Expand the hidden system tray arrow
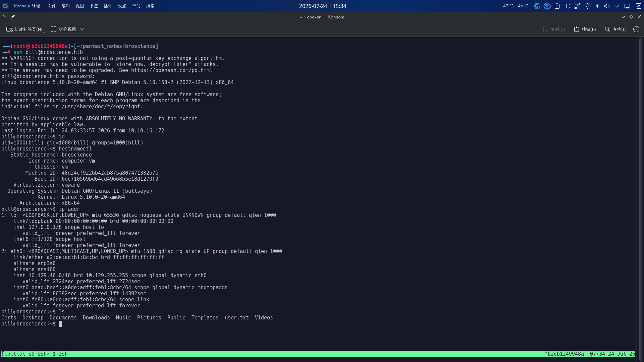This screenshot has height=362, width=644. [617, 6]
